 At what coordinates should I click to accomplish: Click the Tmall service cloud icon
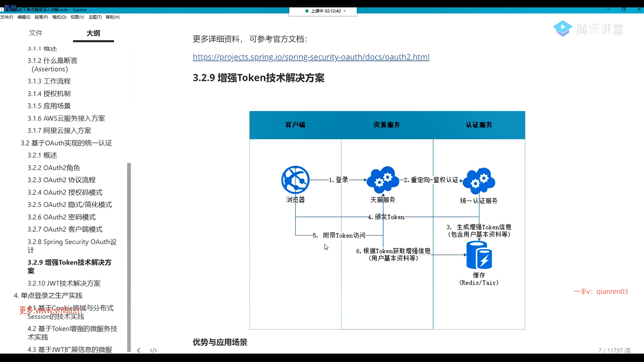pyautogui.click(x=383, y=180)
